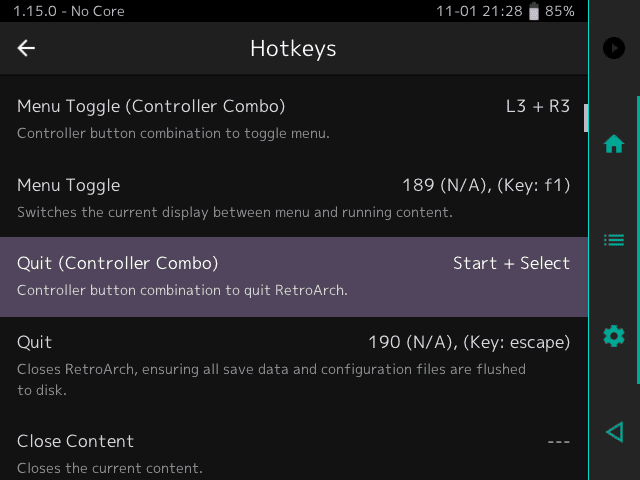Select Menu Toggle (Controller Combo) entry
The image size is (640, 480).
point(294,119)
